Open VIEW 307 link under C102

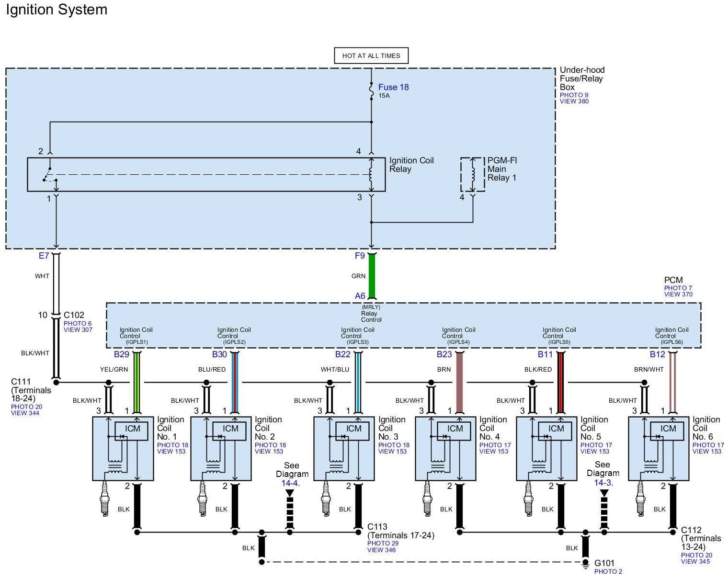pos(78,329)
